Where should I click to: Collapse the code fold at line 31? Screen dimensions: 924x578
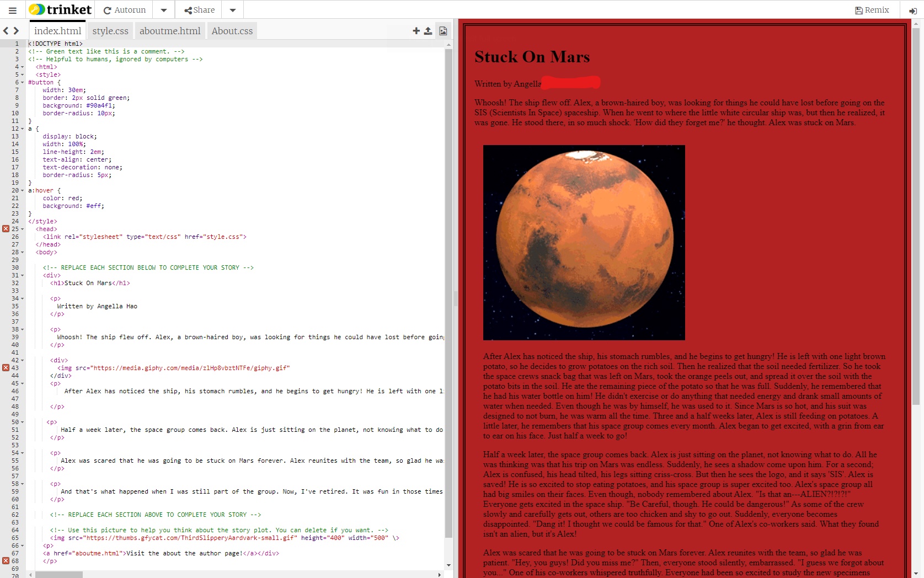(x=22, y=275)
